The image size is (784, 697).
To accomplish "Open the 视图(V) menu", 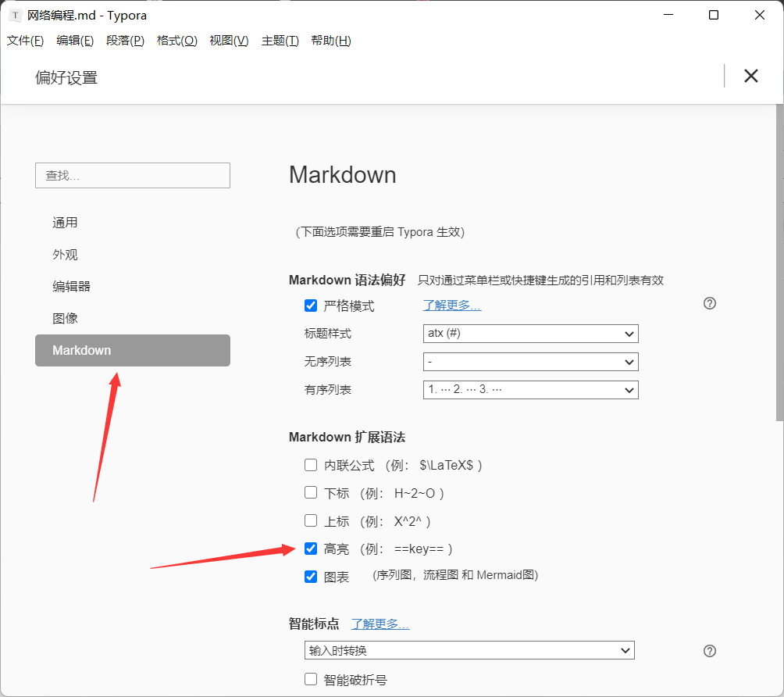I will coord(229,41).
